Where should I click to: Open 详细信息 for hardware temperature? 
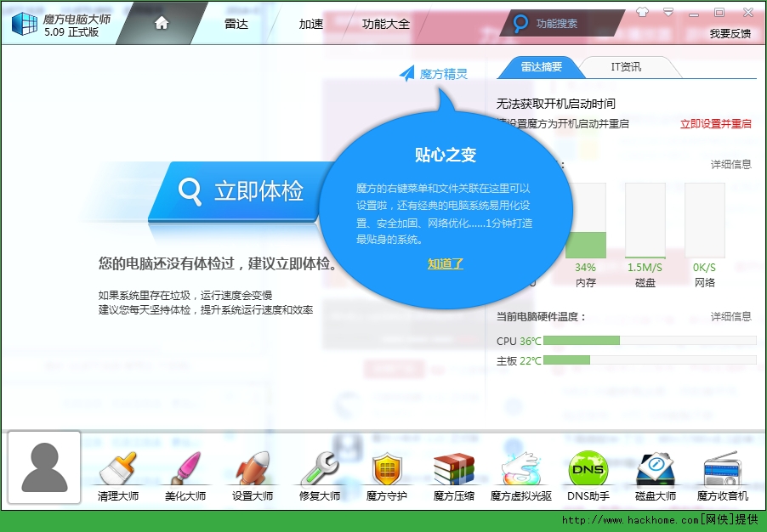pos(730,316)
